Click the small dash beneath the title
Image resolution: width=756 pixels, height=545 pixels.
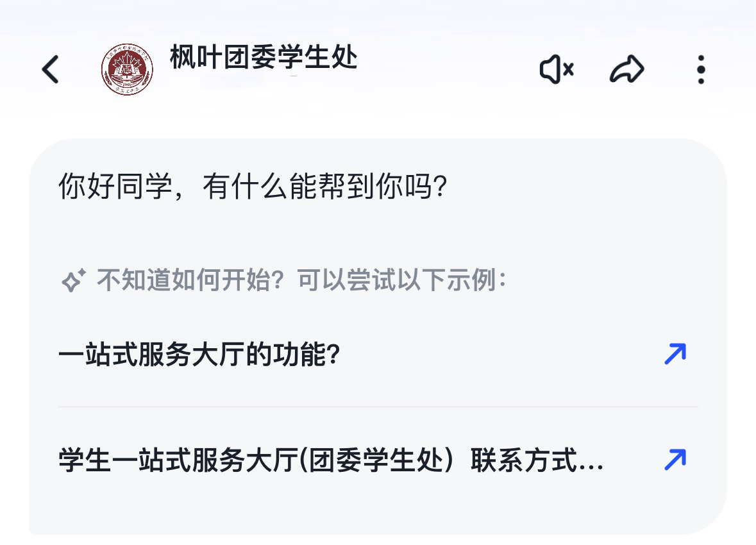point(293,77)
